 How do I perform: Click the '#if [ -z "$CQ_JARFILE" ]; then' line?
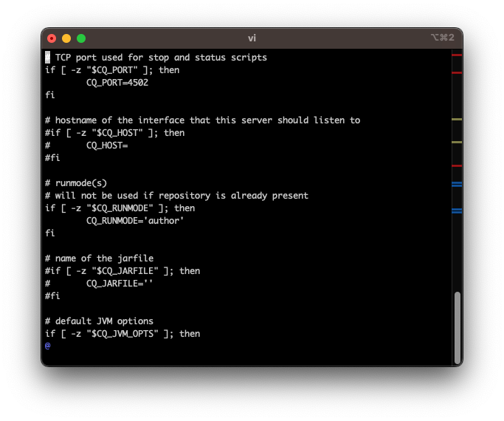[x=122, y=271]
